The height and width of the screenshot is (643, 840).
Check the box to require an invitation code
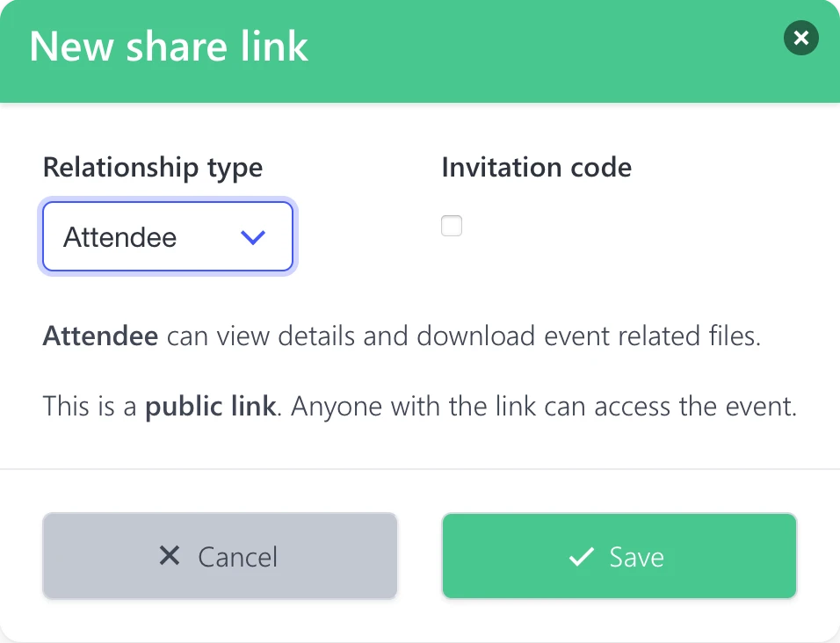(452, 226)
